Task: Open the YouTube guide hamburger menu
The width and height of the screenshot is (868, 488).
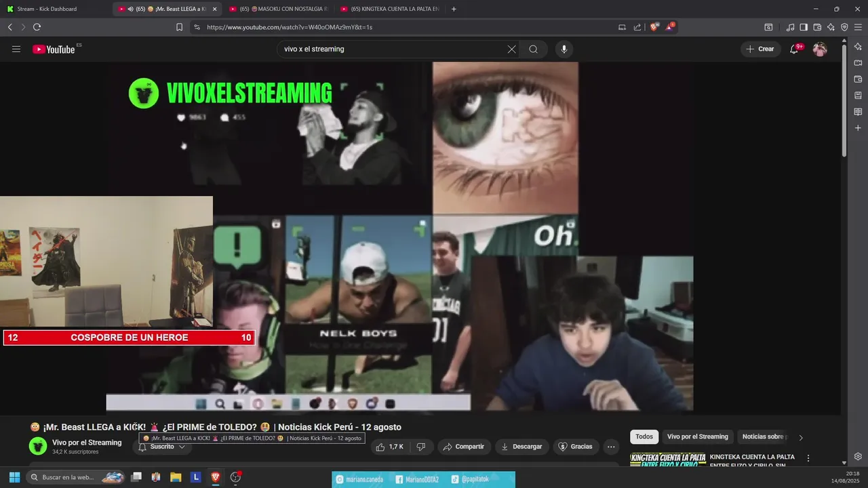Action: [16, 49]
